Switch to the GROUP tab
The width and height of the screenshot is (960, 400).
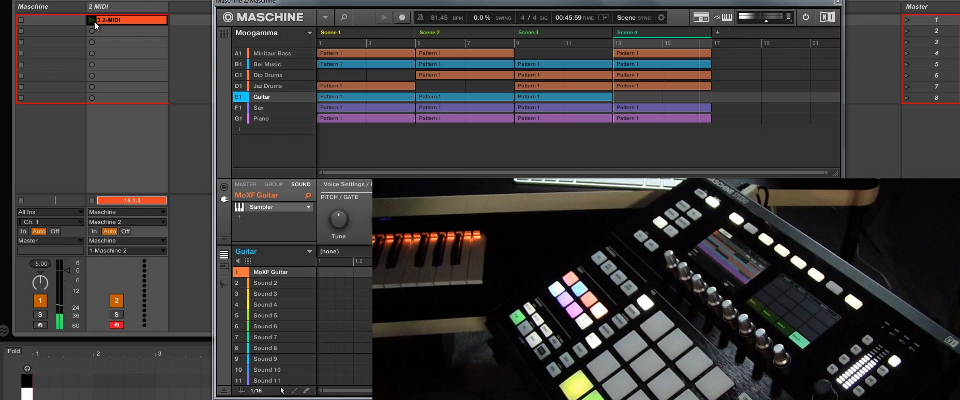point(273,184)
